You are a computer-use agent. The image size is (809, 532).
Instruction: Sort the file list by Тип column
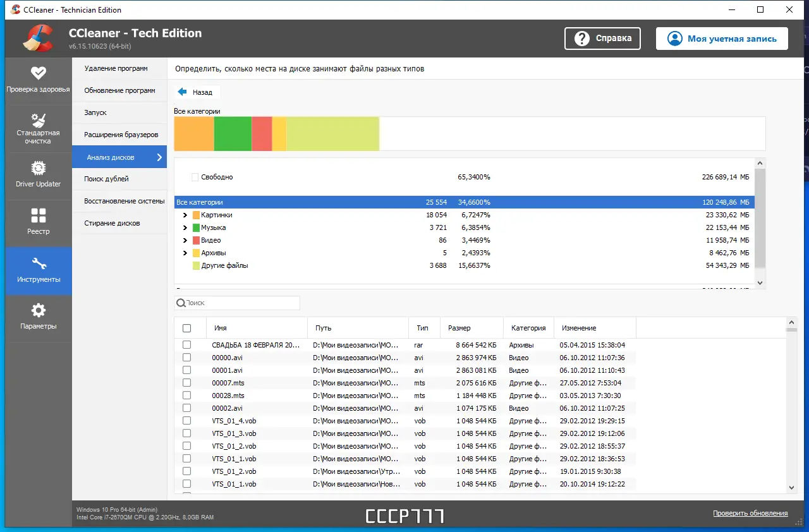(425, 328)
